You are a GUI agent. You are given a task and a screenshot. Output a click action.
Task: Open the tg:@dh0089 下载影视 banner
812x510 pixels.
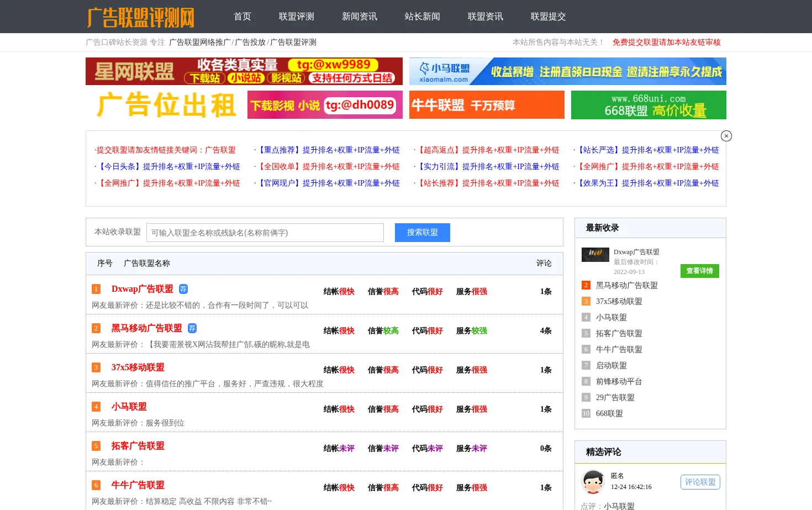[325, 105]
